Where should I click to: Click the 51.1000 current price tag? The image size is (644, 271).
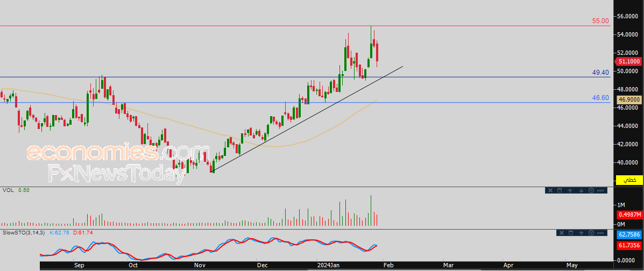(x=629, y=62)
